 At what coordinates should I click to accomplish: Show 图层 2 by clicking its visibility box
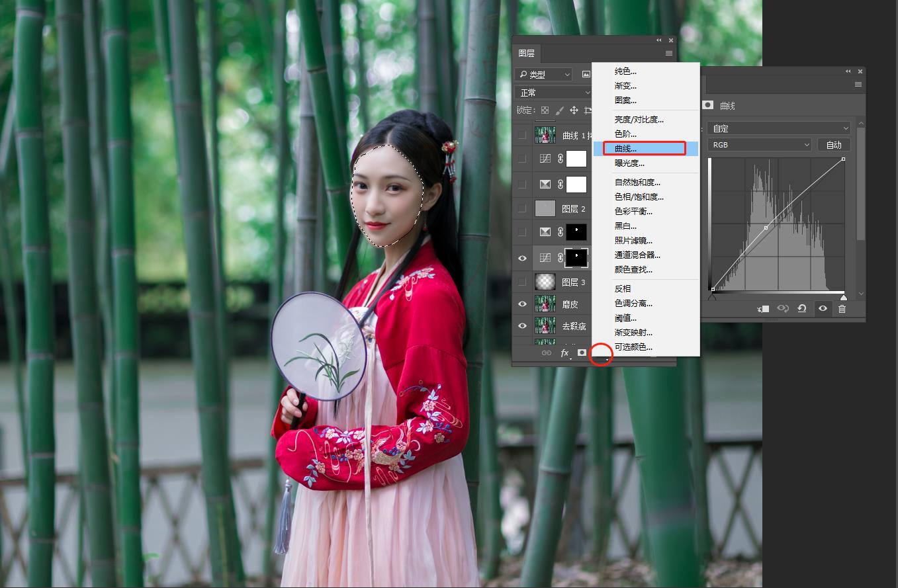[522, 209]
